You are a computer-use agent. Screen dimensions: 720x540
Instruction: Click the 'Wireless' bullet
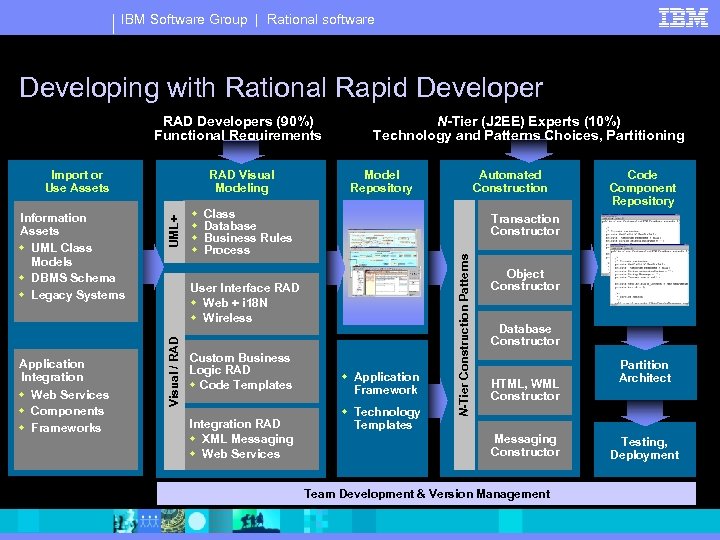pos(227,318)
